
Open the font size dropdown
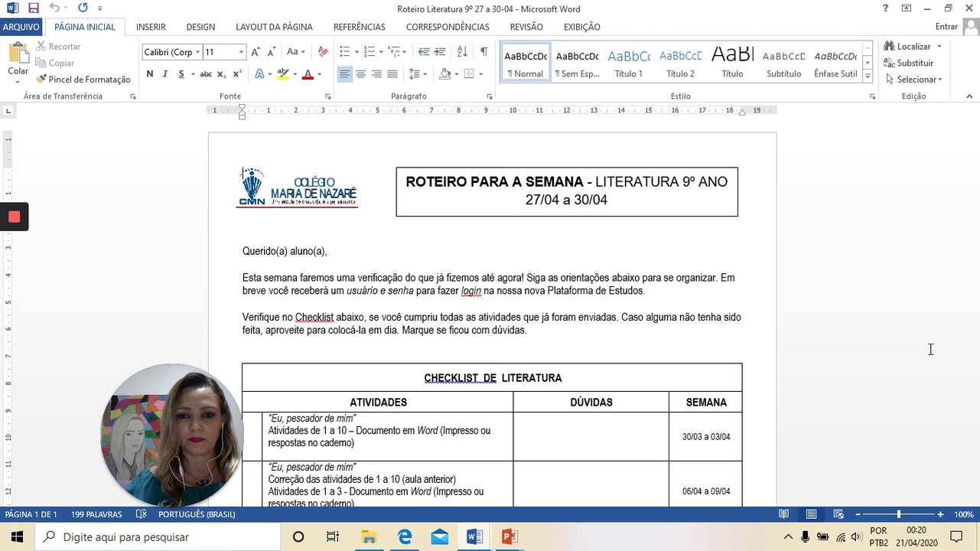coord(241,52)
